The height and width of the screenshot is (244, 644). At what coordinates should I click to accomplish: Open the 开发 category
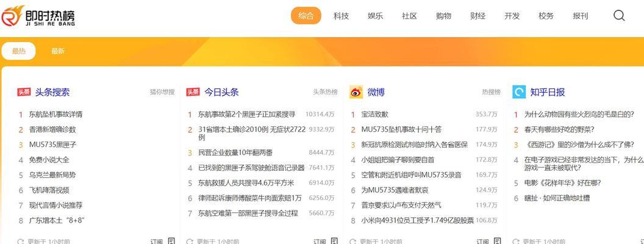click(x=512, y=16)
